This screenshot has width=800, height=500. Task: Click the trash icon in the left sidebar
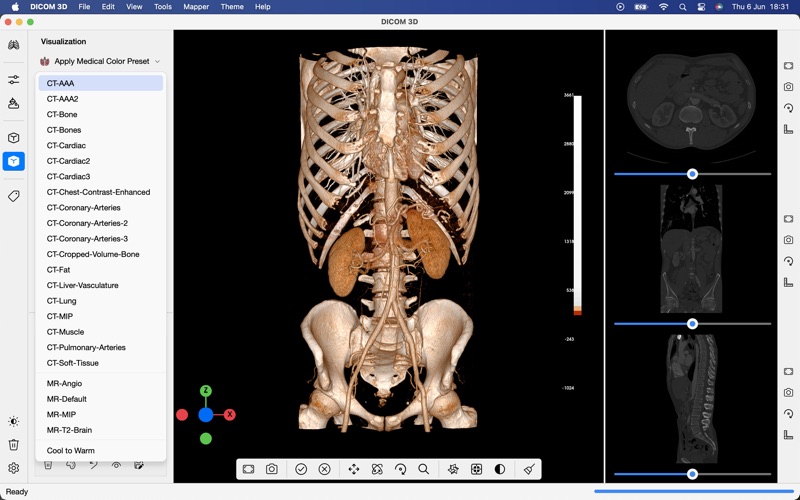14,445
